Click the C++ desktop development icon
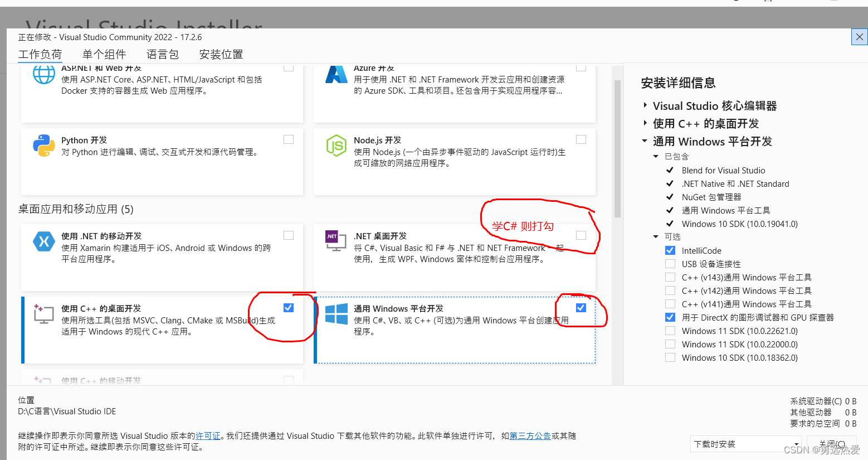Viewport: 868px width, 460px height. tap(43, 314)
